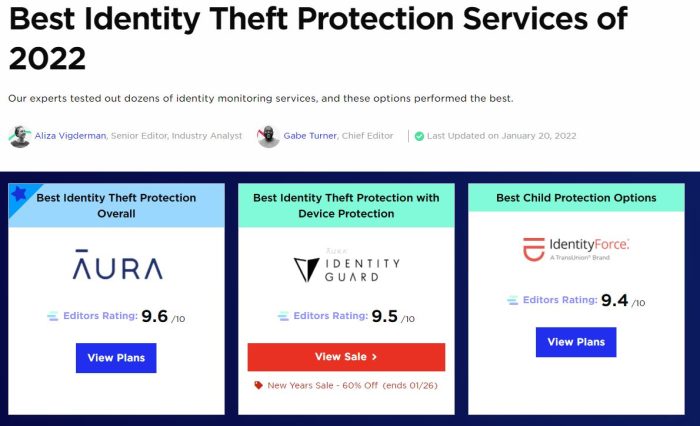Click the Identity Guard logo
700x426 pixels.
(346, 267)
